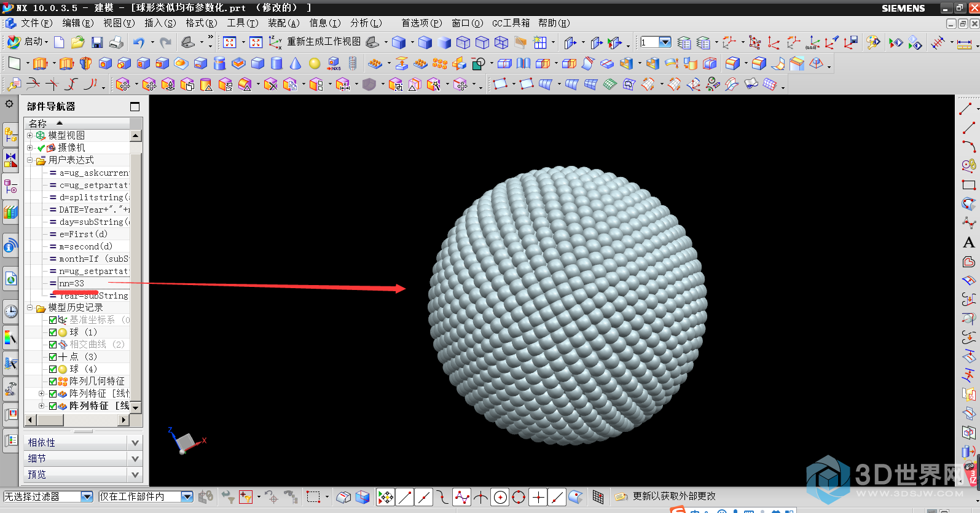The image size is (980, 513).
Task: Select the nn=33 expression
Action: (72, 283)
